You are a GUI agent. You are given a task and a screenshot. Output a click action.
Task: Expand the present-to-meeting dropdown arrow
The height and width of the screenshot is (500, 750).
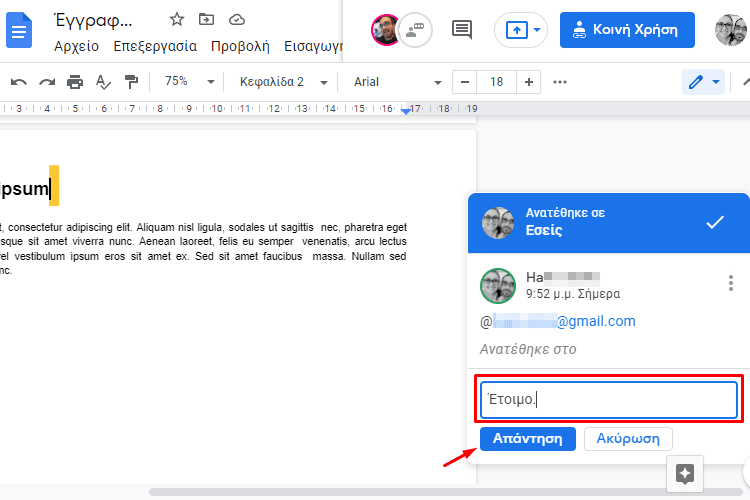(537, 30)
